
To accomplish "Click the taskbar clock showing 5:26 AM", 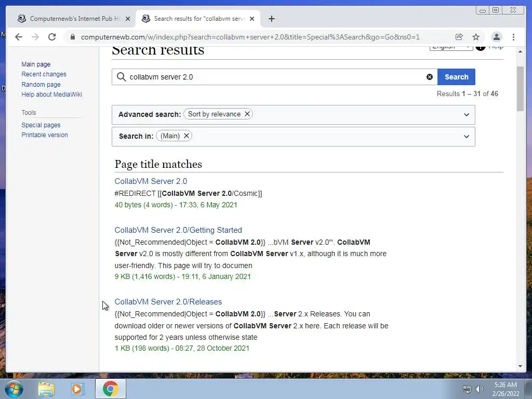I will point(506,389).
